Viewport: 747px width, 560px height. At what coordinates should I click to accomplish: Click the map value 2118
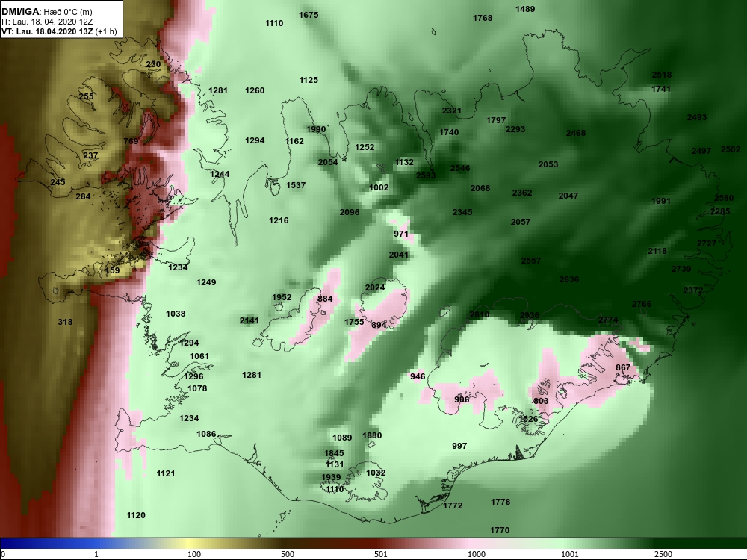657,252
